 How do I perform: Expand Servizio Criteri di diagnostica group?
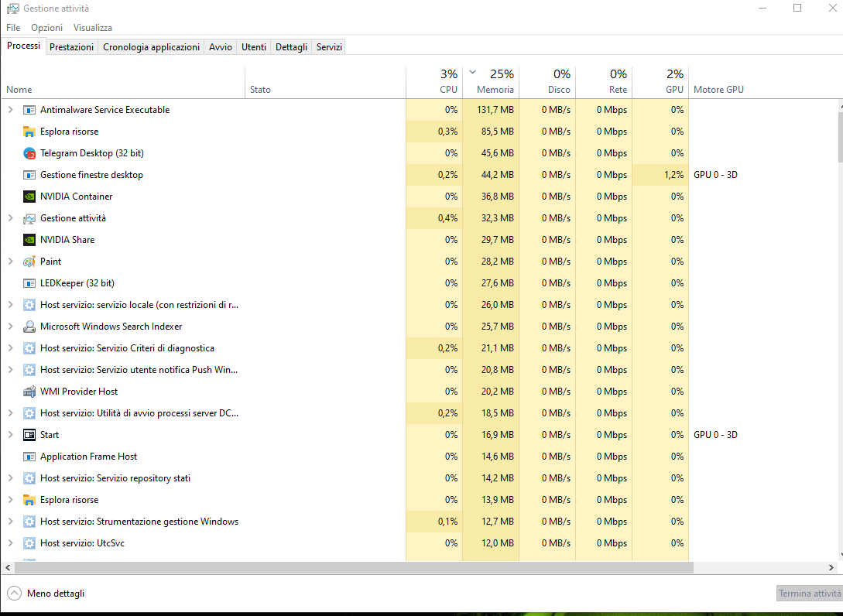10,347
